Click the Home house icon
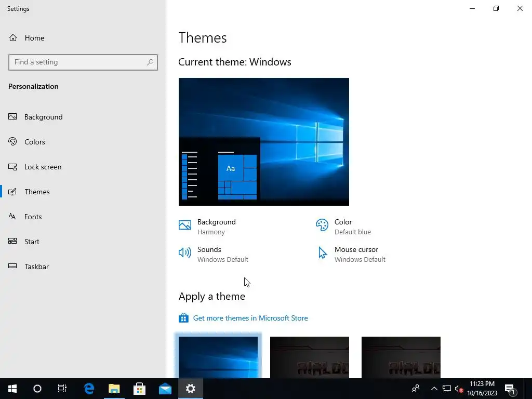Image resolution: width=532 pixels, height=399 pixels. 13,37
